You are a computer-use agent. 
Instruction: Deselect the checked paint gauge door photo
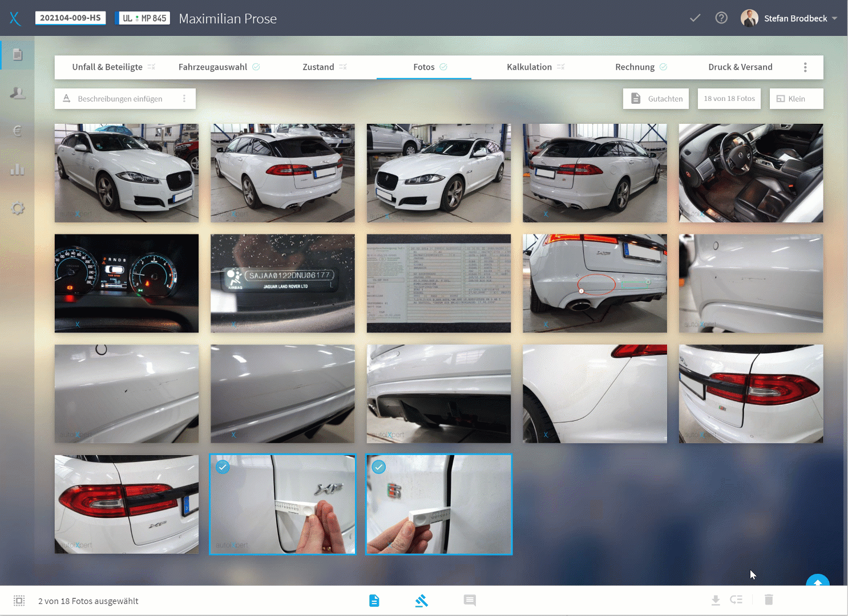click(x=379, y=467)
